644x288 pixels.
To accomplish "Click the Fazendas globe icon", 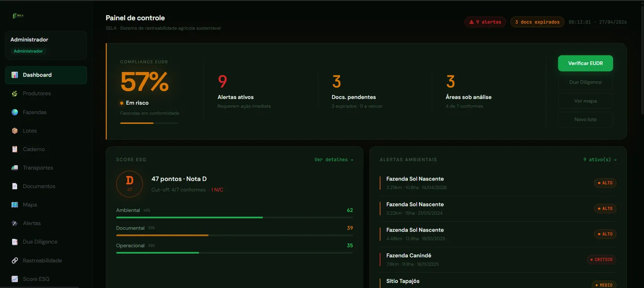I will click(15, 112).
